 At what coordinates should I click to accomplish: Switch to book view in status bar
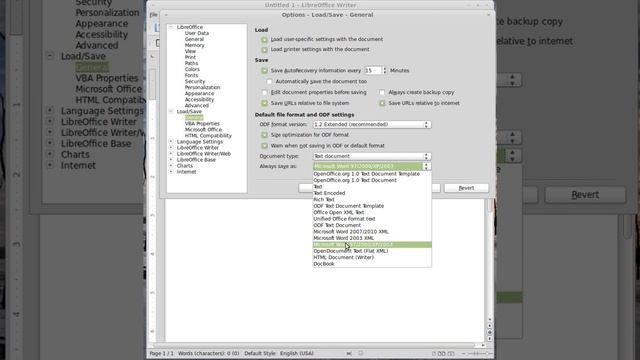coord(451,353)
